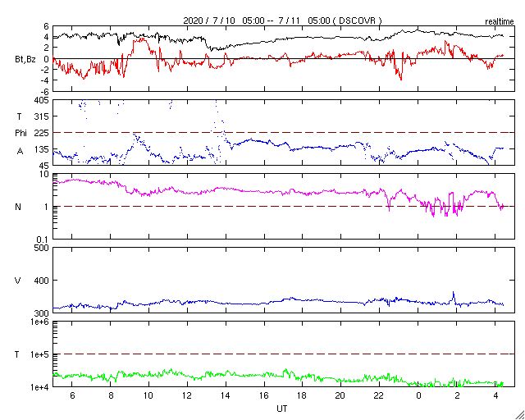Select the 12 hour tick on the time axis
525x420 pixels.
(186, 396)
